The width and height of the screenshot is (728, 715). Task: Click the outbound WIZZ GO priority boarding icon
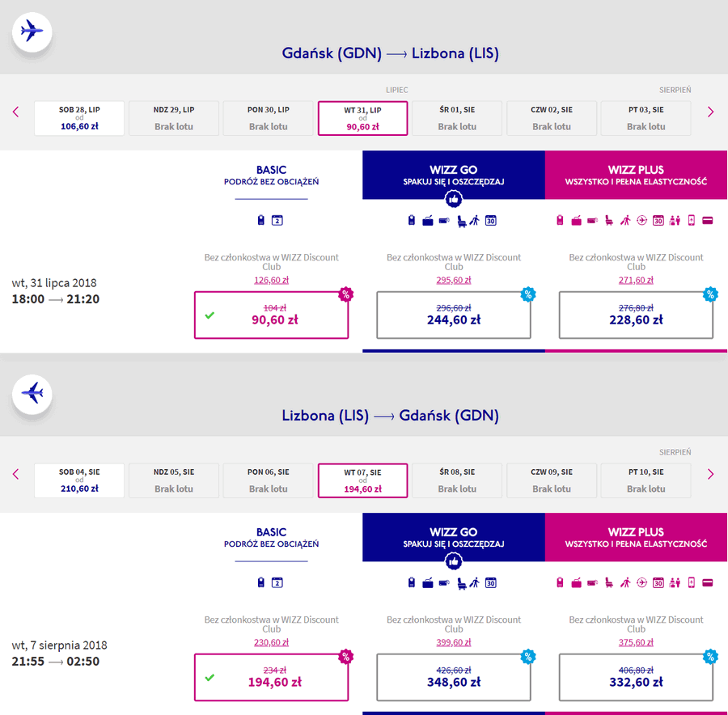(x=474, y=221)
